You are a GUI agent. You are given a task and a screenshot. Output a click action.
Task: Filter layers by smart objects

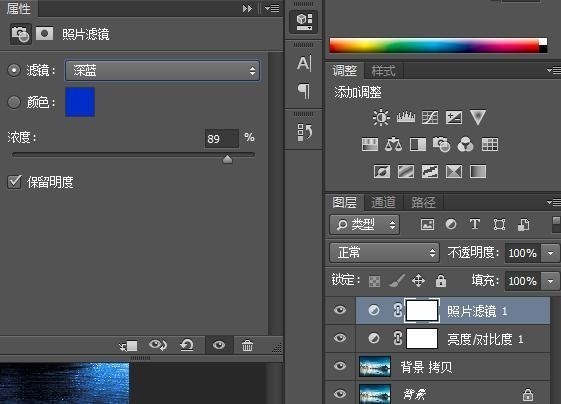pos(523,225)
